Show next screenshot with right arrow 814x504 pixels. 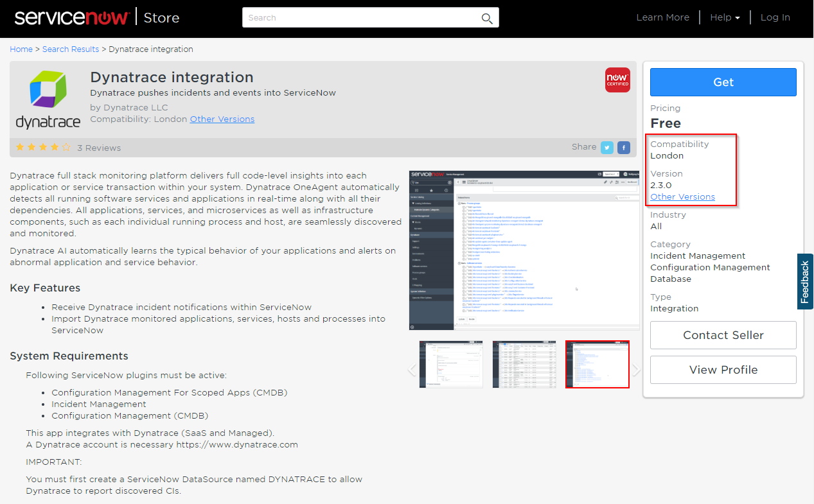click(x=636, y=369)
